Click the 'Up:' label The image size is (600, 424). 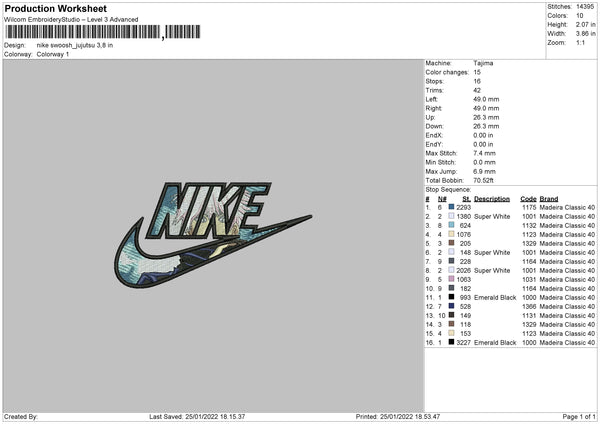430,117
